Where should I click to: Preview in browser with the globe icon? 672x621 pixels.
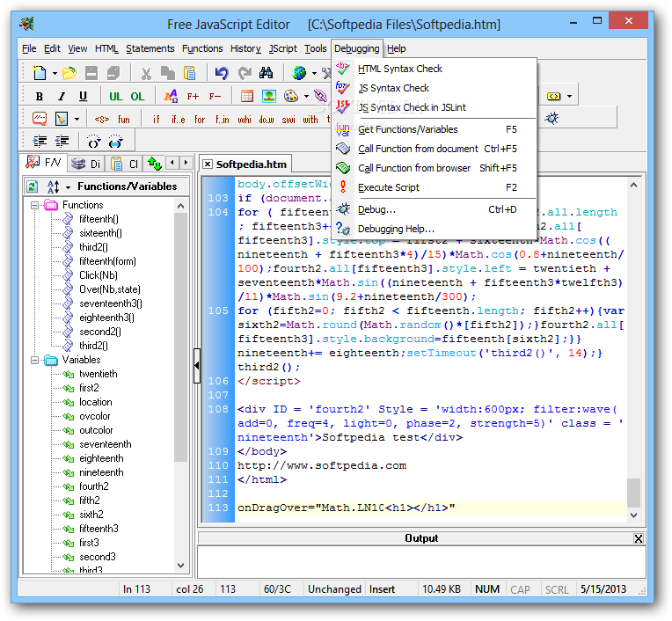pyautogui.click(x=299, y=73)
